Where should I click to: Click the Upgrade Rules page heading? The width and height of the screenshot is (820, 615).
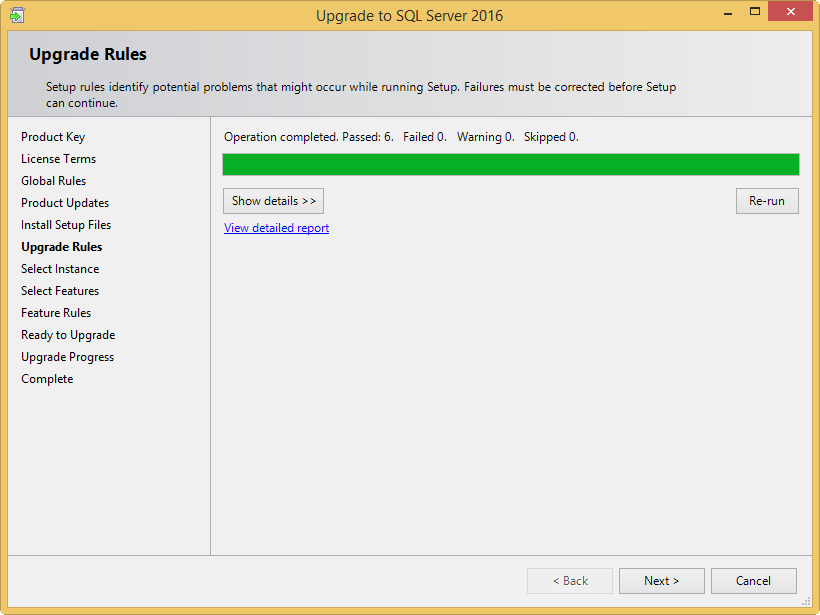pyautogui.click(x=88, y=54)
